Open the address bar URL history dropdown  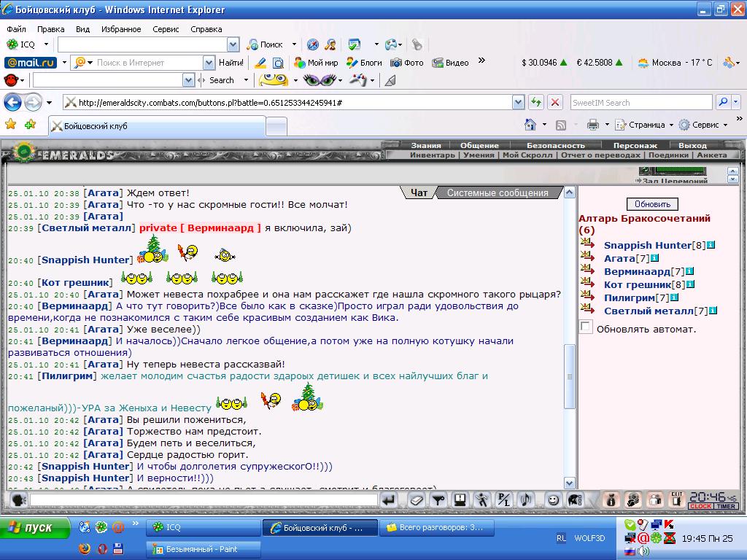519,102
